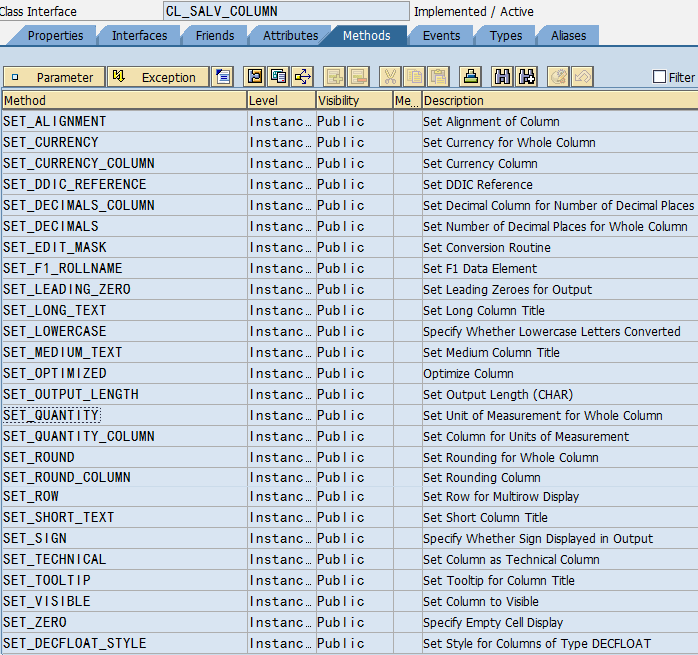
Task: Select the Methods tab
Action: (366, 36)
